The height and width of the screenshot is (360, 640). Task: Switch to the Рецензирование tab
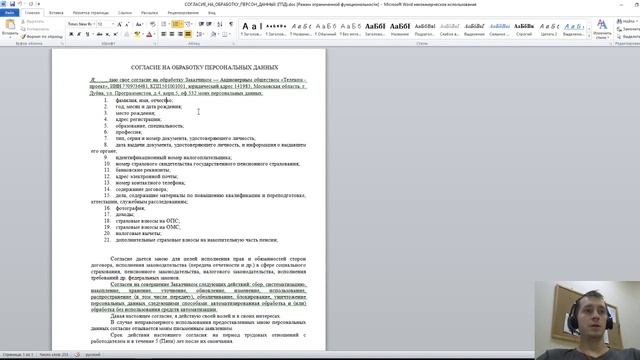coord(183,13)
